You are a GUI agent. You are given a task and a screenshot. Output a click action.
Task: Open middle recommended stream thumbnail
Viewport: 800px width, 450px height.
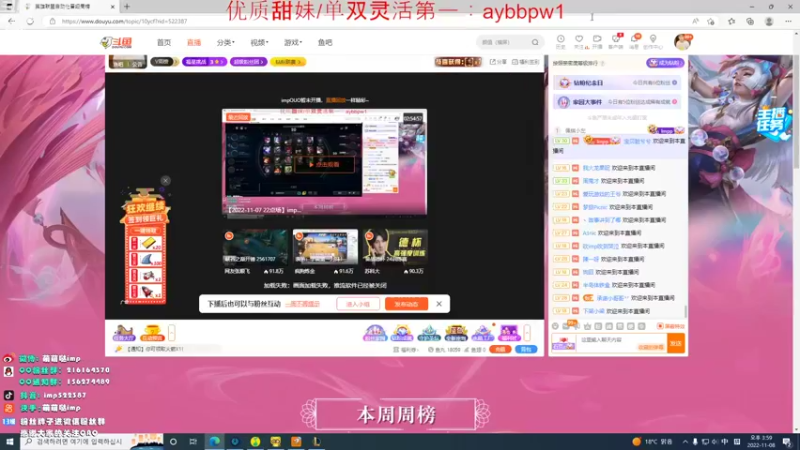coord(325,246)
